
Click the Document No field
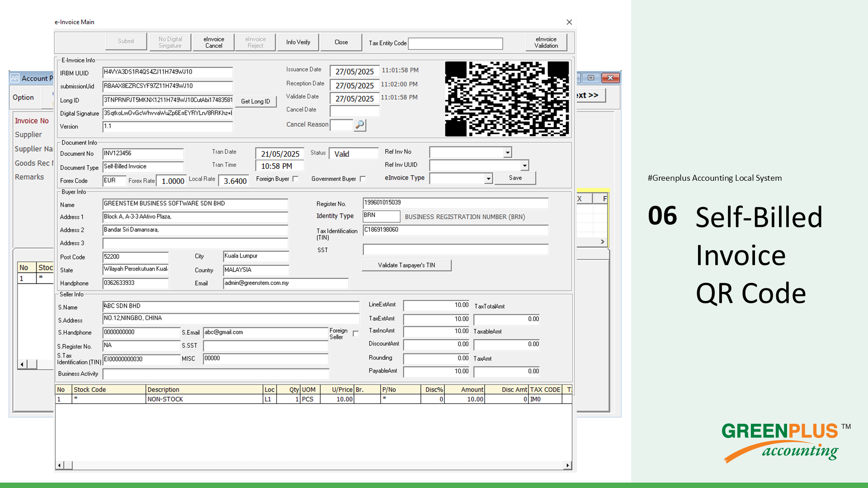point(143,154)
